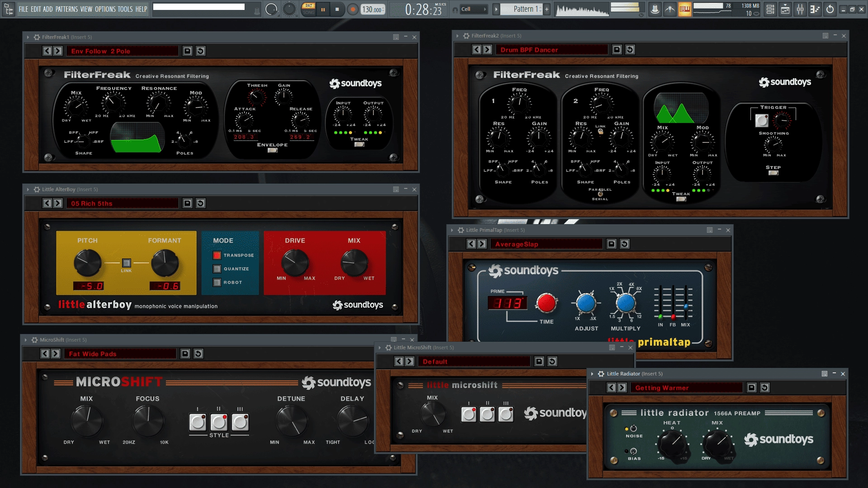868x488 pixels.
Task: Go to the next preset in Little AlterBoy
Action: click(57, 203)
